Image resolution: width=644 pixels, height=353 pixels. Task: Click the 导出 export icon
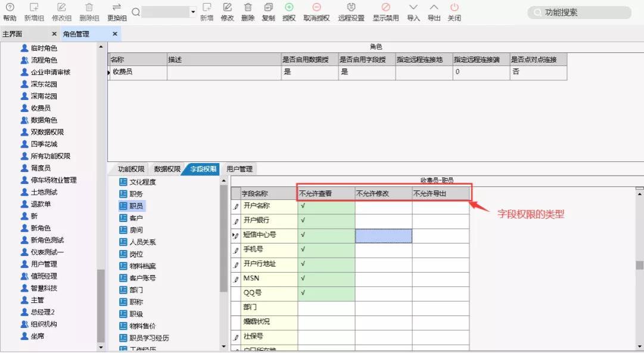434,7
